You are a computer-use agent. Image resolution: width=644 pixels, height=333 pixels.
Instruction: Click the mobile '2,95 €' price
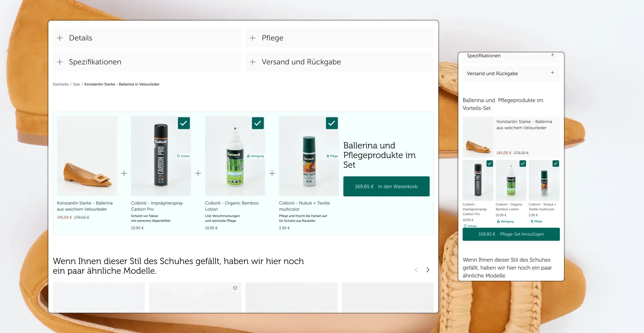(533, 215)
